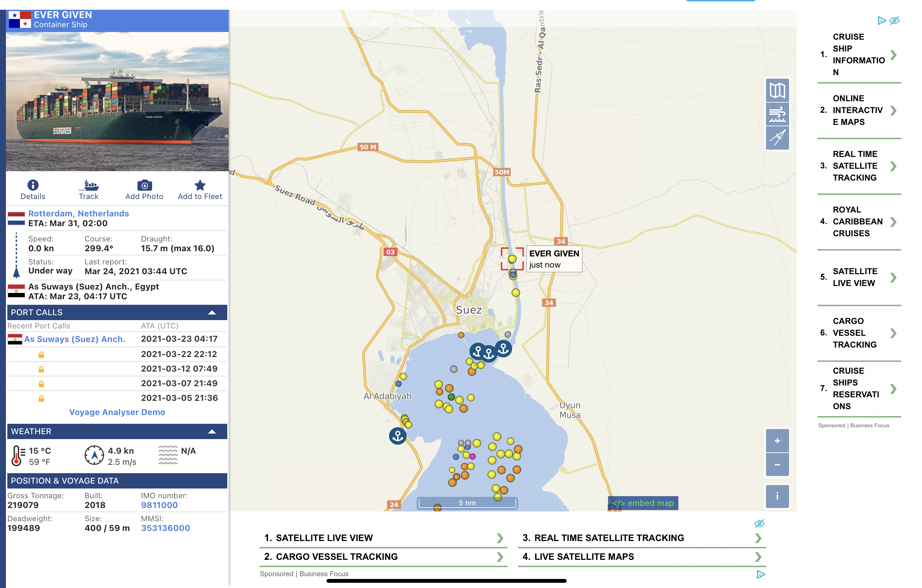922x588 pixels.
Task: Click the magenta vessel marker in the anchorage
Action: (x=473, y=456)
